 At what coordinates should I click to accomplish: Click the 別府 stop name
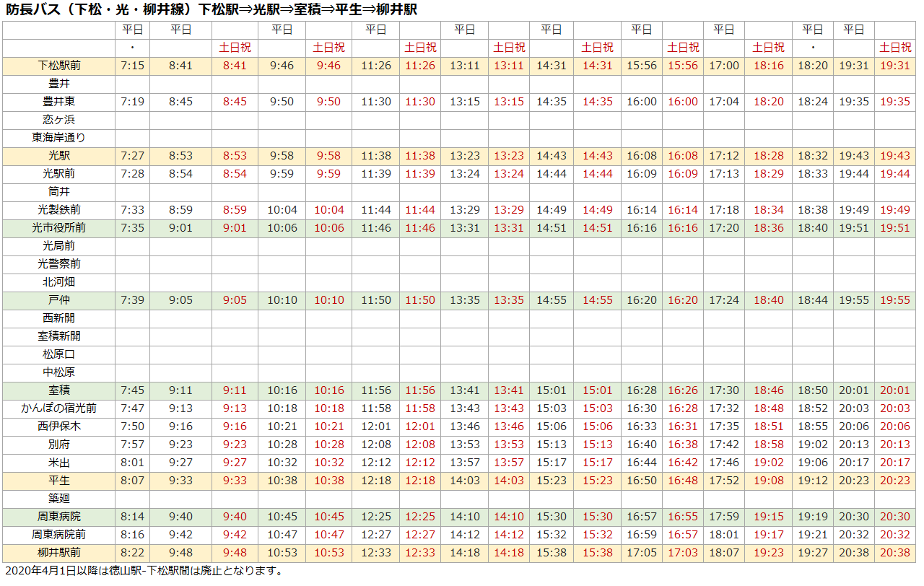pos(58,445)
